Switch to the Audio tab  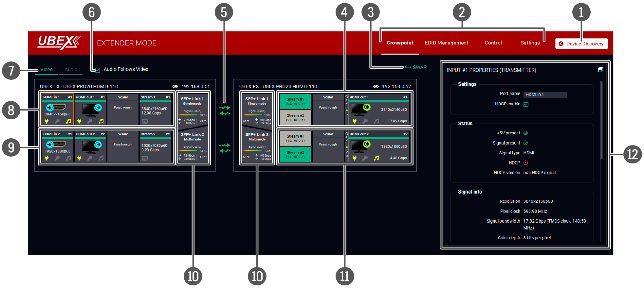tap(71, 70)
